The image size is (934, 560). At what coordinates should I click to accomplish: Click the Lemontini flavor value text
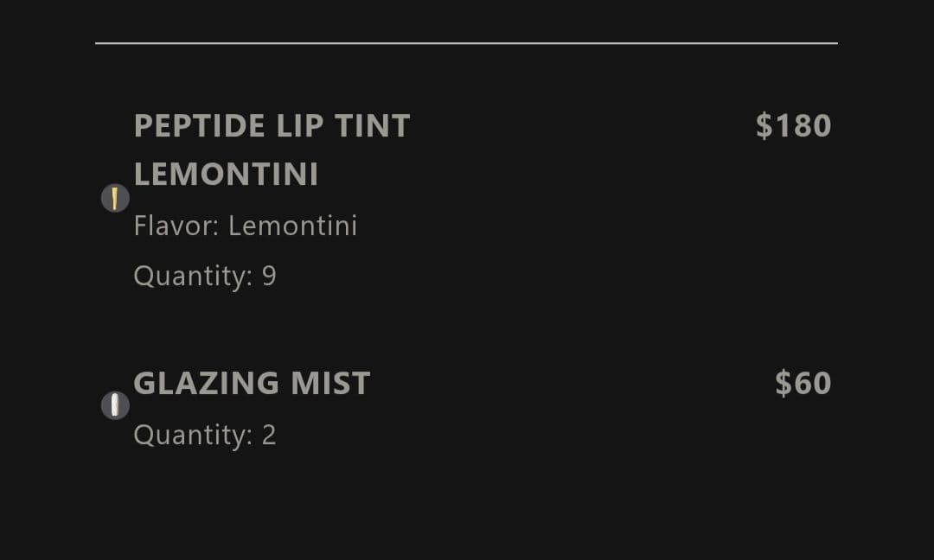click(292, 226)
